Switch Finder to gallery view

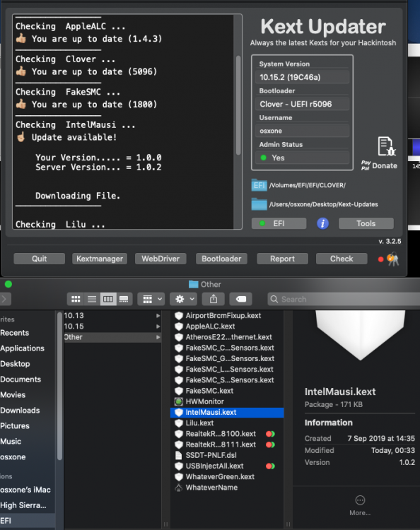pyautogui.click(x=124, y=299)
